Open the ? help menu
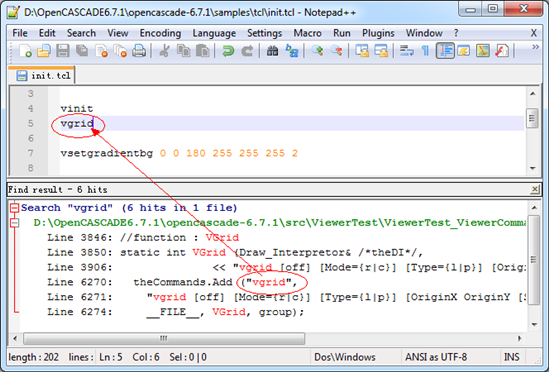The width and height of the screenshot is (549, 372). [x=456, y=33]
